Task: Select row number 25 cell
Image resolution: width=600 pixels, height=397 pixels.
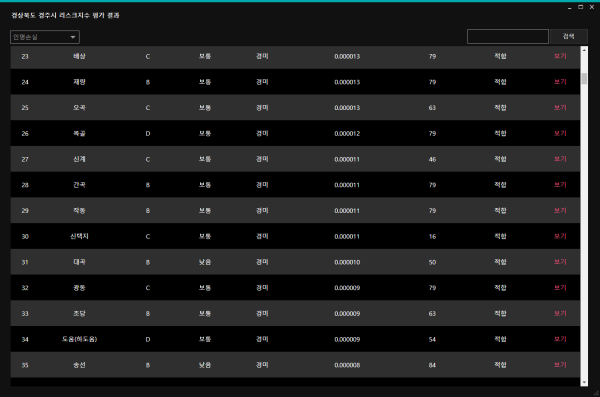Action: pos(25,108)
